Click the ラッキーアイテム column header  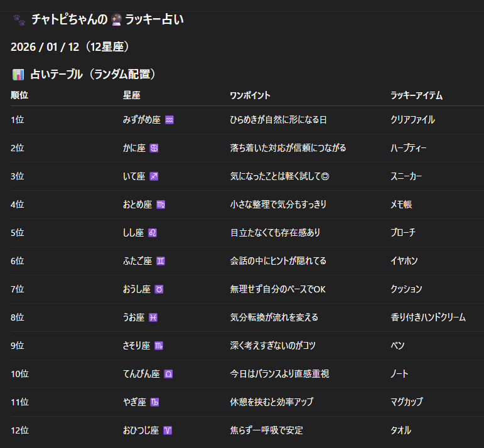click(x=416, y=96)
